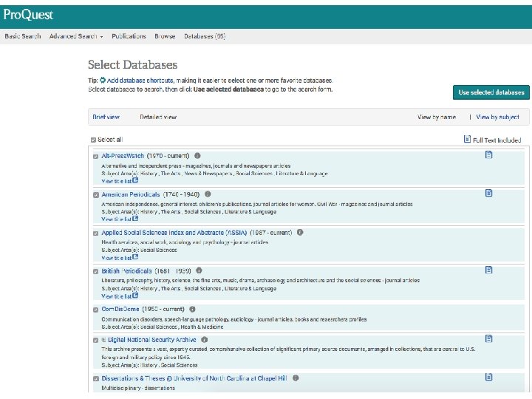Viewport: 532px width, 399px height.
Task: Switch to Detailed view tab
Action: (x=158, y=117)
